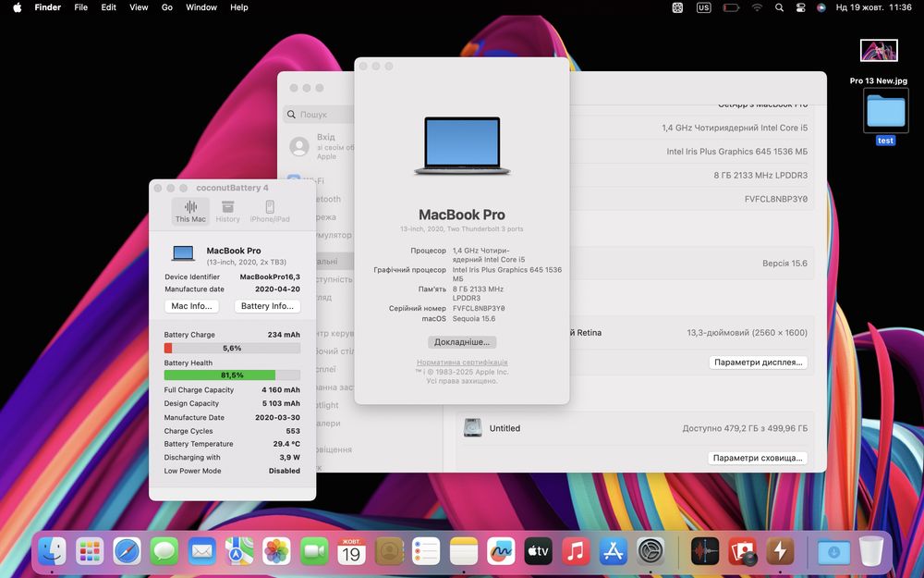Click the Battery Temperature value 29.4 °C

tap(286, 444)
